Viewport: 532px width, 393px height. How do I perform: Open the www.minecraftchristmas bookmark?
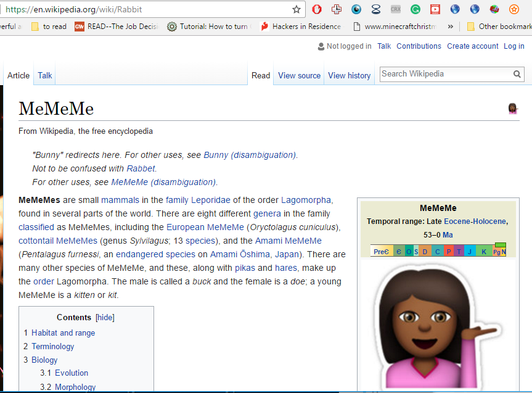pos(395,27)
